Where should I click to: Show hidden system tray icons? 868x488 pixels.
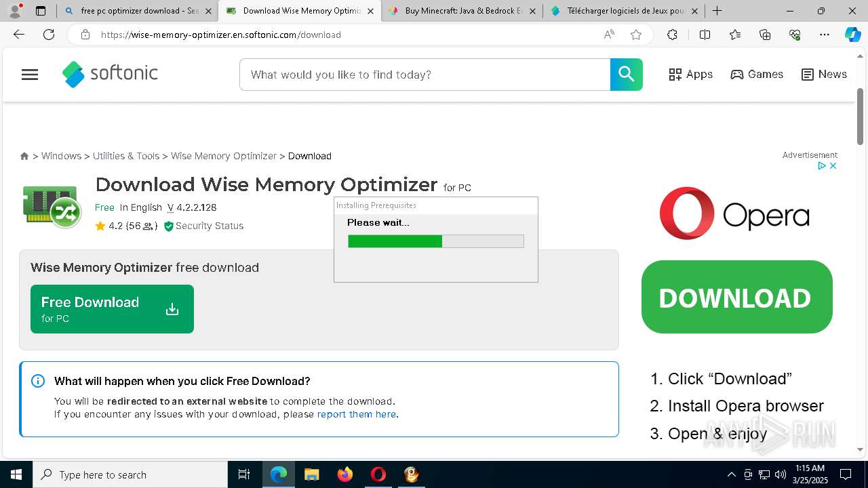click(x=731, y=474)
